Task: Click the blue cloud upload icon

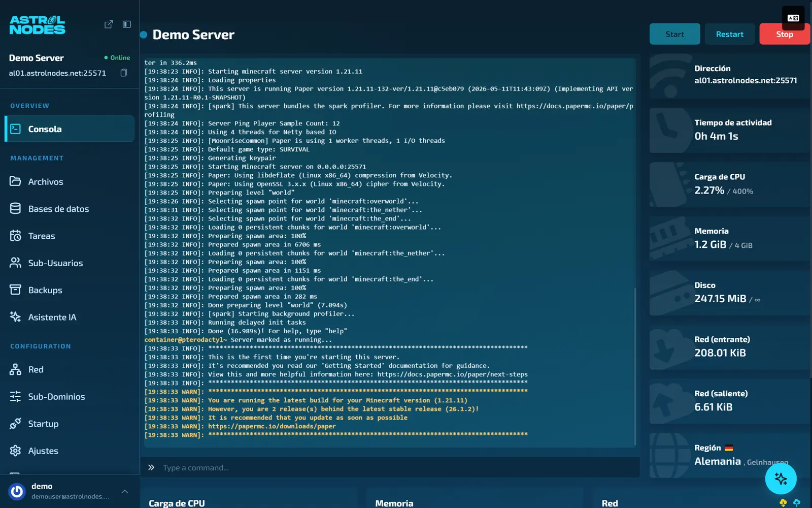Action: pos(797,502)
